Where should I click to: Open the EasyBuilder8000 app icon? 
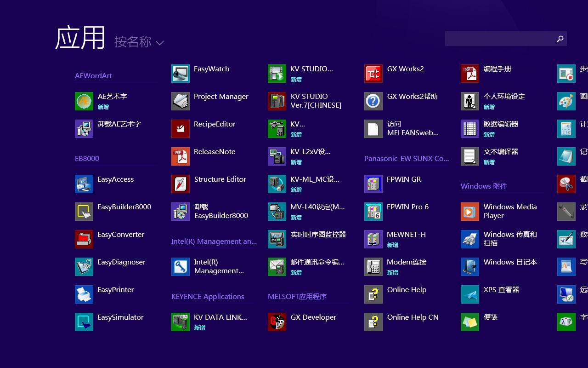point(84,212)
